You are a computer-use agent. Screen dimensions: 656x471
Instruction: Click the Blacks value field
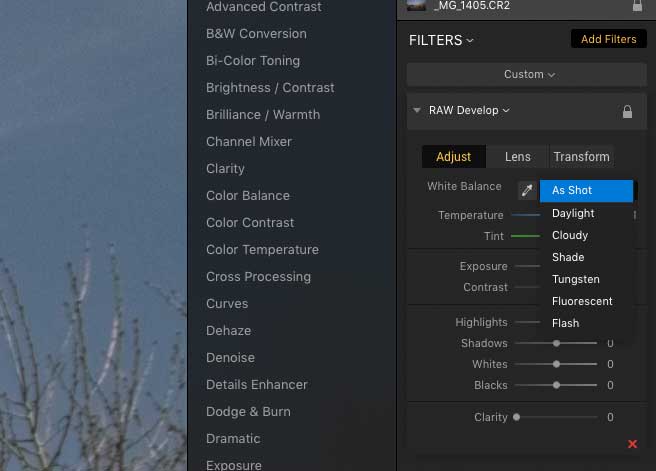coord(610,385)
